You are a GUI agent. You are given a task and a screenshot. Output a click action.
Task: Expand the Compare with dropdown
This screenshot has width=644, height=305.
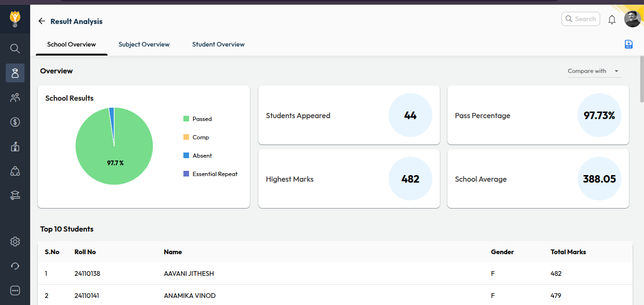(594, 71)
